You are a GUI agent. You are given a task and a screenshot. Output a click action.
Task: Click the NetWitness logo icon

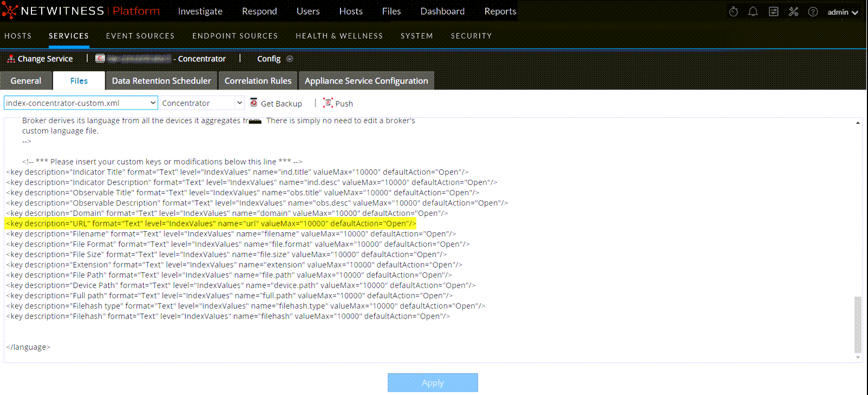10,11
